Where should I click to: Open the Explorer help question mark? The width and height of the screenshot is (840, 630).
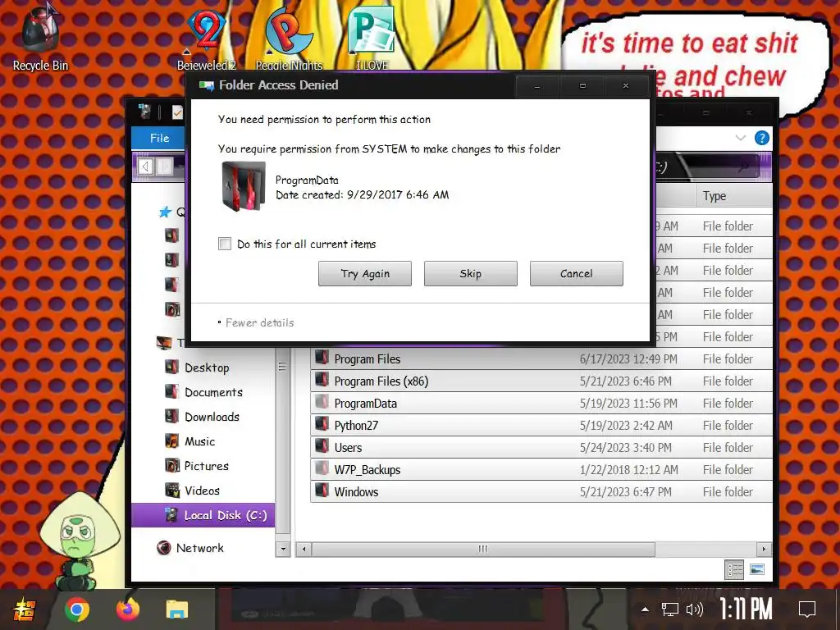[762, 138]
